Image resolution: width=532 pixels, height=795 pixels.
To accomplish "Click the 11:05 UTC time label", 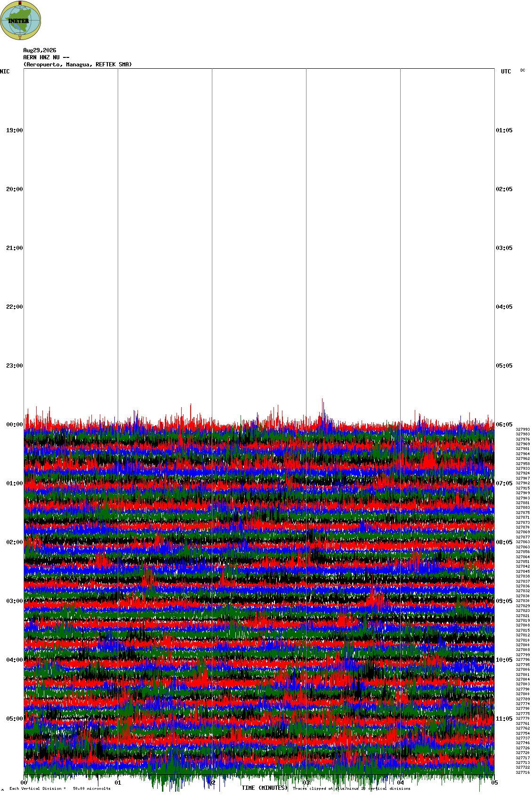I will coord(504,719).
